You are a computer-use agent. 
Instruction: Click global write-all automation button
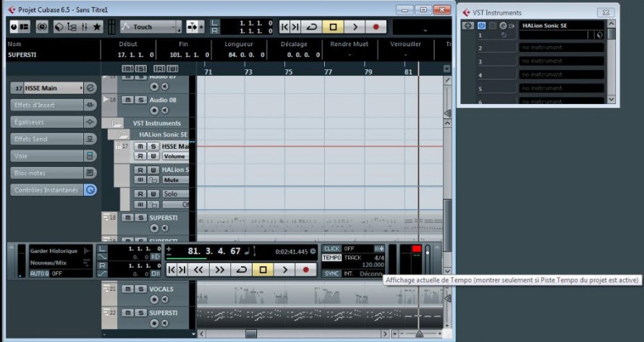172,69
